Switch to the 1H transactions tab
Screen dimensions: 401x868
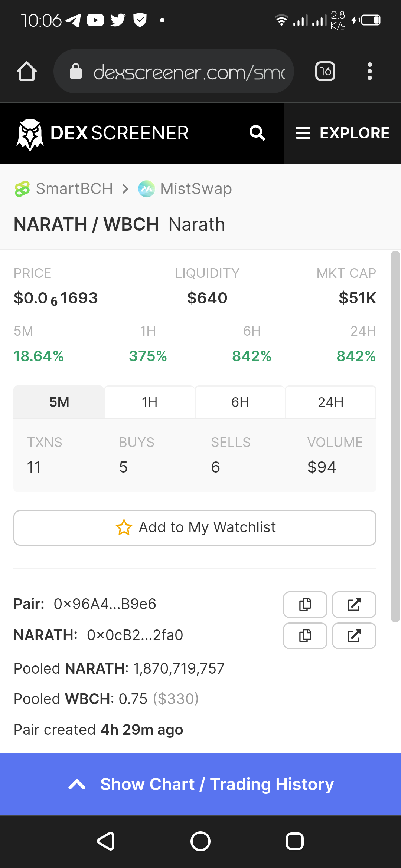click(x=150, y=402)
